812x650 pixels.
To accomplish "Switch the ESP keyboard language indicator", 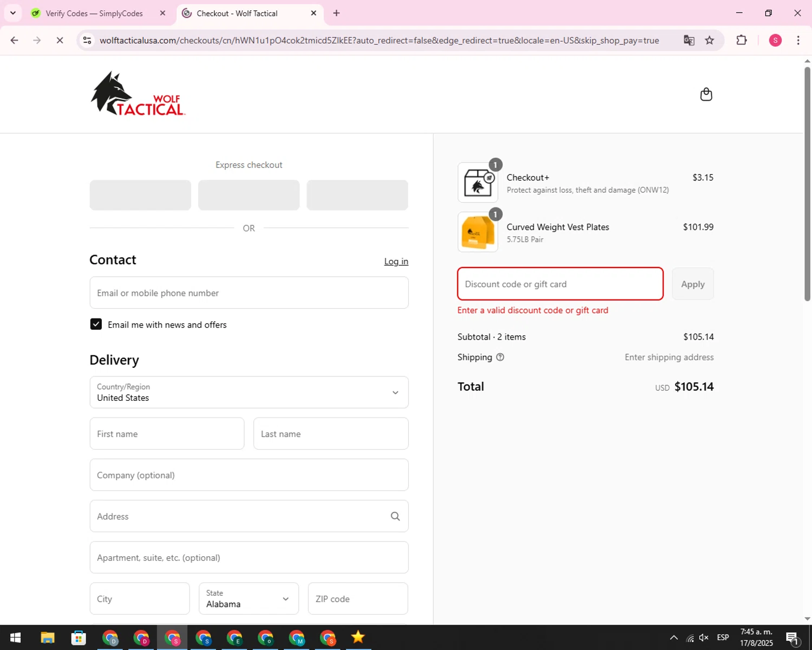I will click(723, 638).
